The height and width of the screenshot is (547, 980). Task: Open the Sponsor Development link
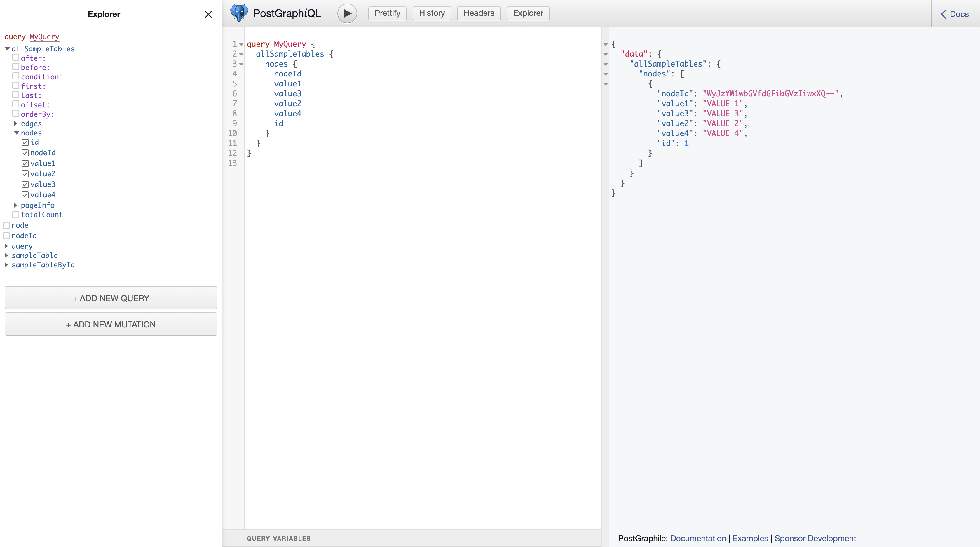point(815,538)
